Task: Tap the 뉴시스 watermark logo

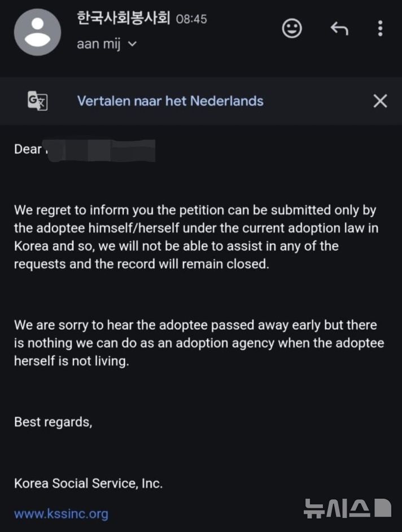Action: 347,508
